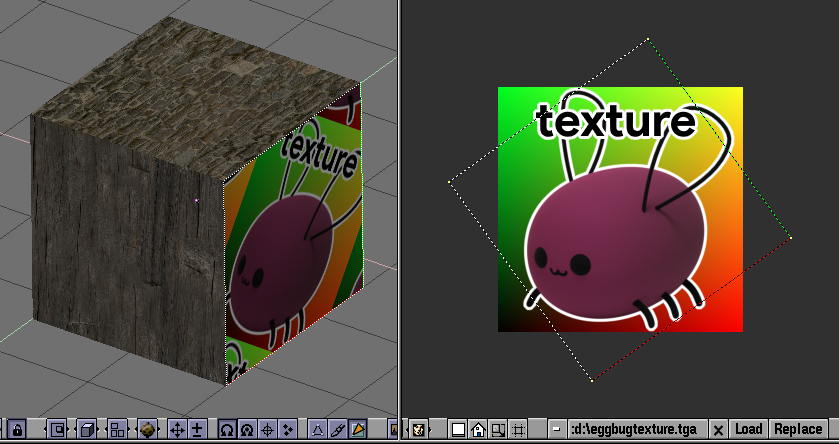Unlink image with the X button
This screenshot has width=839, height=444.
[x=719, y=429]
